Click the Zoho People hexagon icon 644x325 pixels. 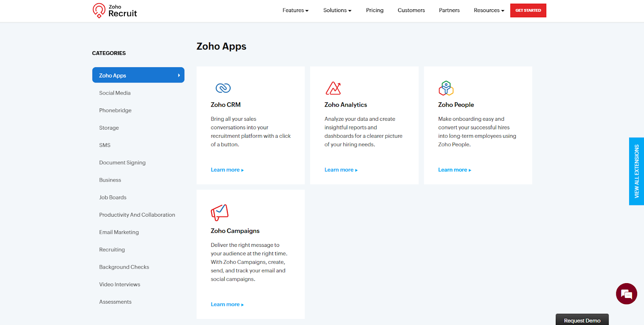click(446, 88)
